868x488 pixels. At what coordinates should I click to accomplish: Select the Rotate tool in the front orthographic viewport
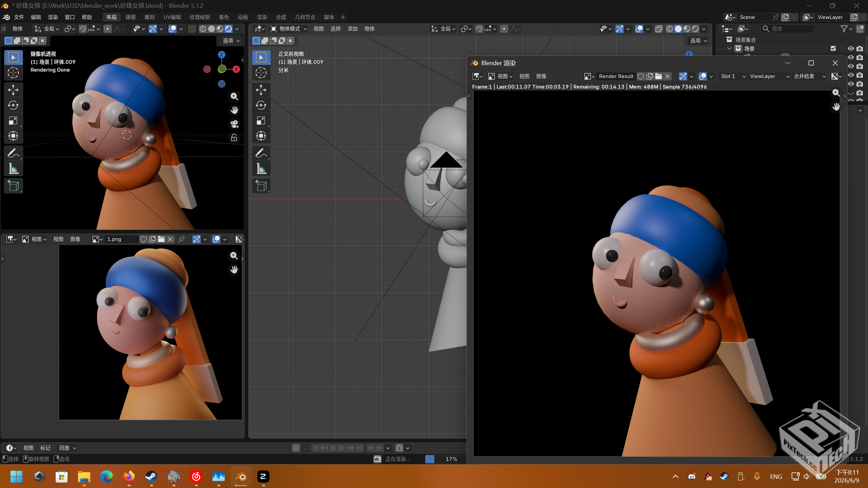click(x=261, y=105)
